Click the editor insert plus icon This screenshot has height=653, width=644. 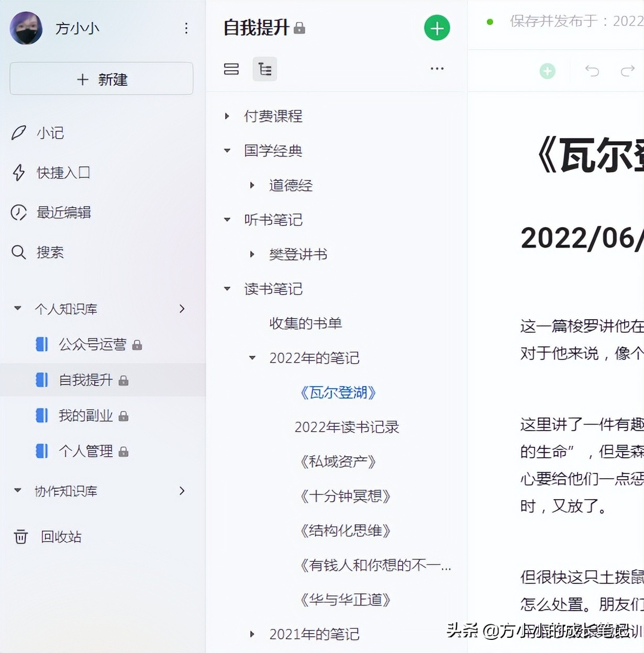(x=547, y=71)
